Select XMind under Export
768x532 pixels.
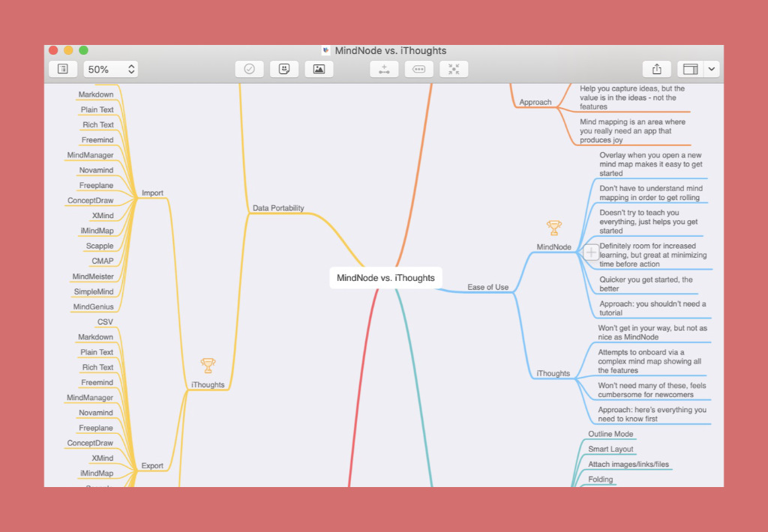tap(102, 459)
